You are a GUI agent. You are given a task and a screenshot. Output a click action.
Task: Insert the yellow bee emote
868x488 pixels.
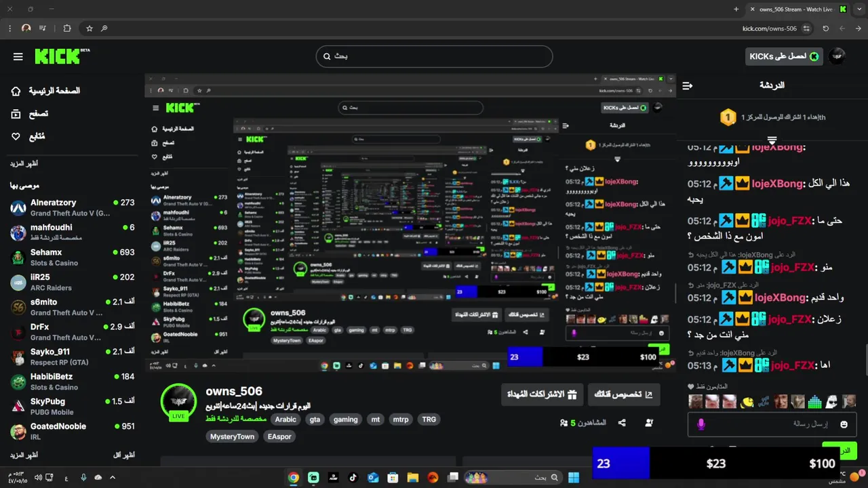point(747,402)
